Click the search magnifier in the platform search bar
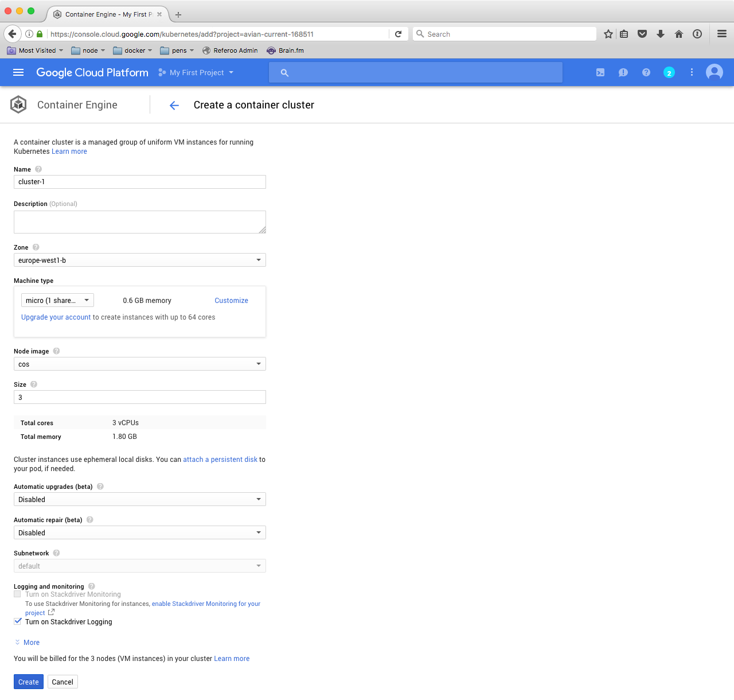Viewport: 734px width, 700px height. tap(284, 73)
